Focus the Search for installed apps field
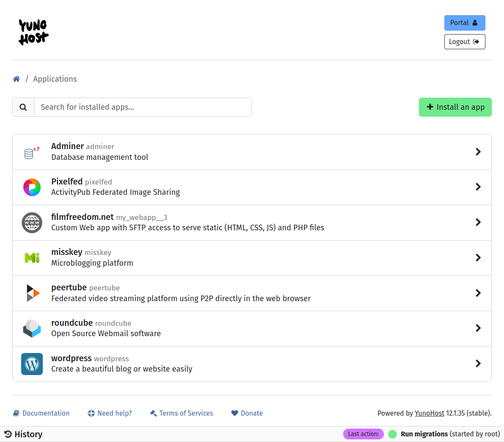Viewport: 504px width, 442px height. click(143, 107)
